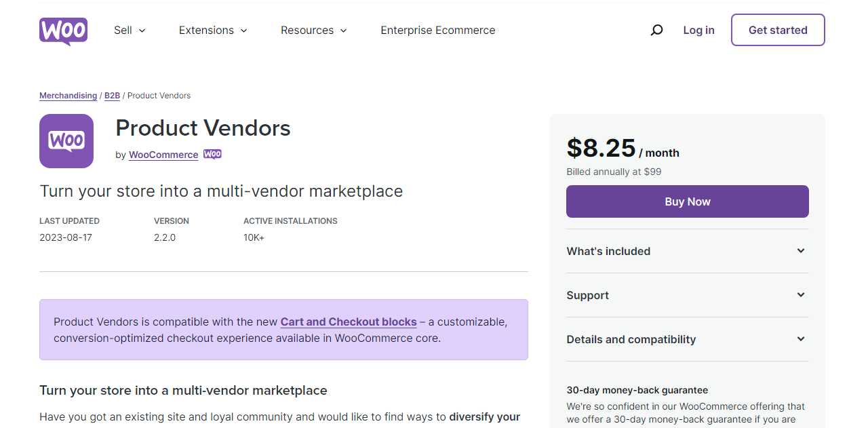Click the Product Vendors page title
This screenshot has width=868, height=428.
click(202, 128)
